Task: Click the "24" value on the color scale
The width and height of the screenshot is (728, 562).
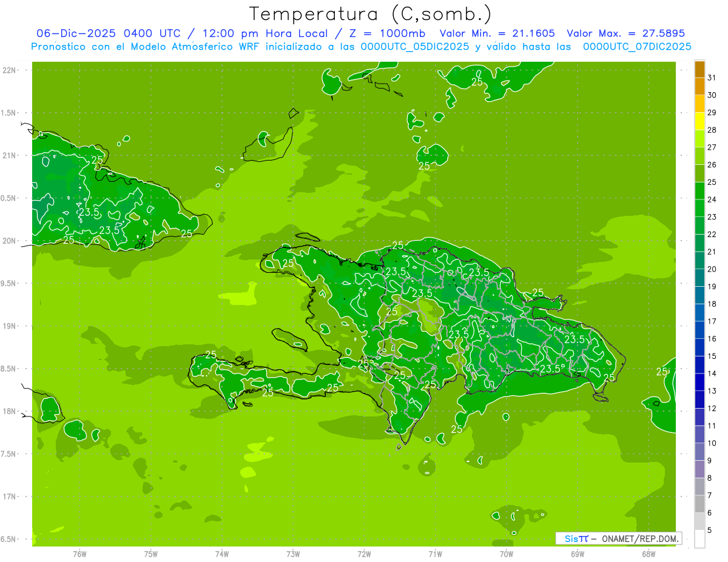Action: point(712,199)
